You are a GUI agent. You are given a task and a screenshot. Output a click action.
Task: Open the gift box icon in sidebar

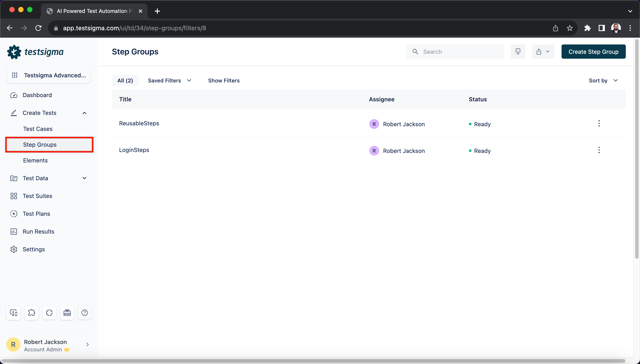[67, 312]
